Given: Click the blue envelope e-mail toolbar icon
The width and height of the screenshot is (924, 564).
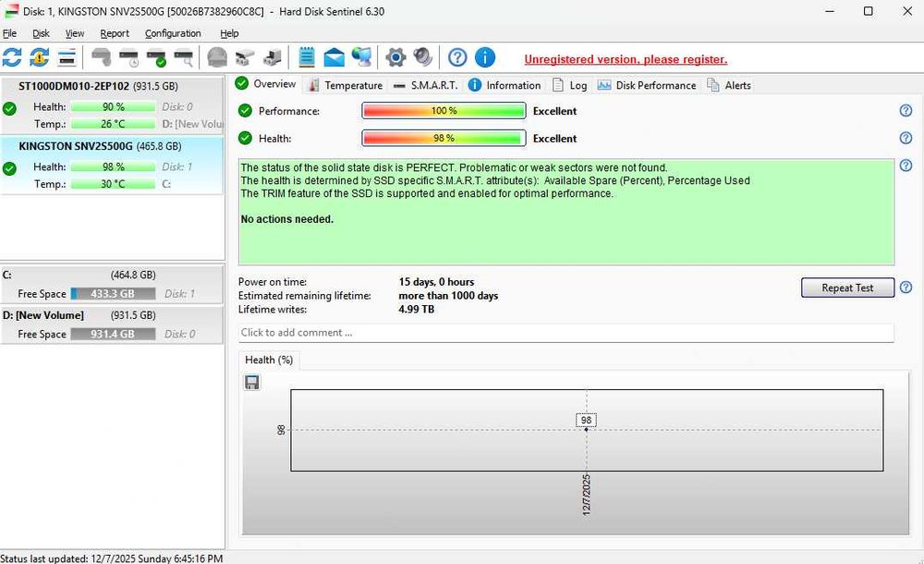Looking at the screenshot, I should pos(334,57).
